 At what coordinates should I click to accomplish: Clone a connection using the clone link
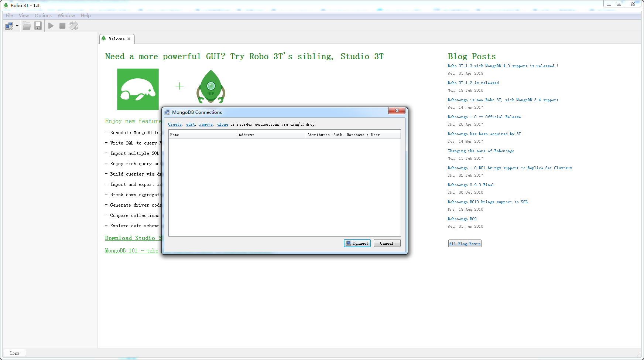(x=222, y=124)
